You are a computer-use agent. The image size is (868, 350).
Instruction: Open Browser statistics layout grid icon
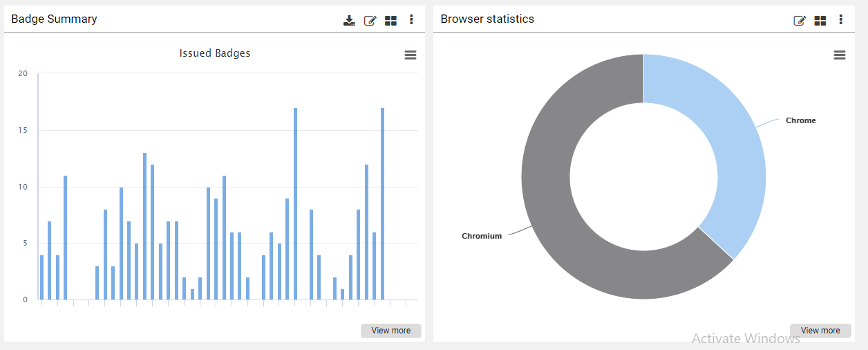point(820,21)
